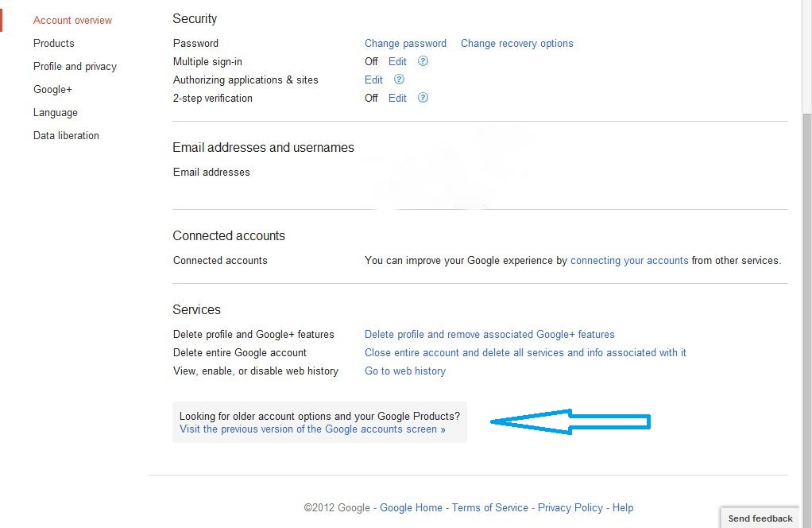Follow the connecting your accounts link
The height and width of the screenshot is (528, 812).
[x=629, y=260]
